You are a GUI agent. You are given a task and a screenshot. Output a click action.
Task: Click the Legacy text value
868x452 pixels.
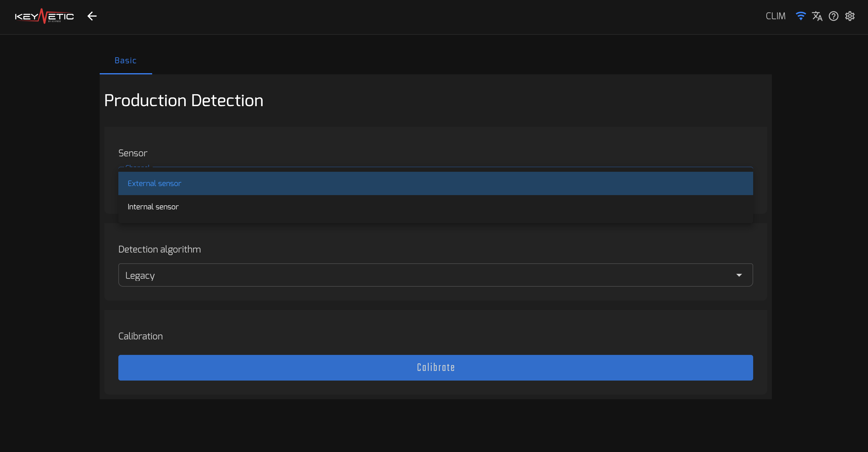[x=140, y=276]
